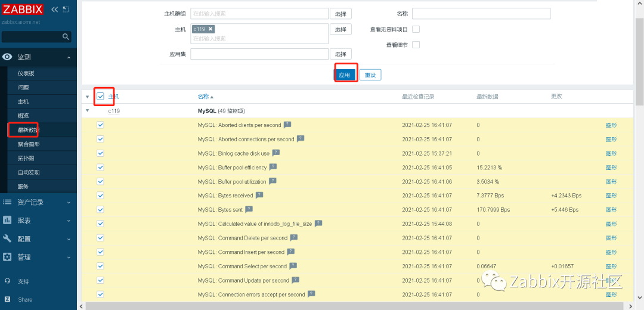The image size is (644, 310).
Task: Click the ZABBIX logo
Action: coord(22,9)
